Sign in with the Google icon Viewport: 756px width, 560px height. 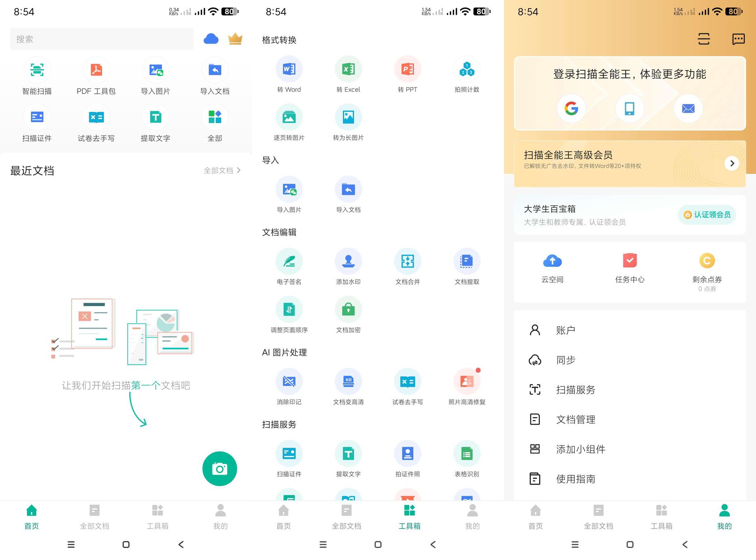click(x=571, y=109)
